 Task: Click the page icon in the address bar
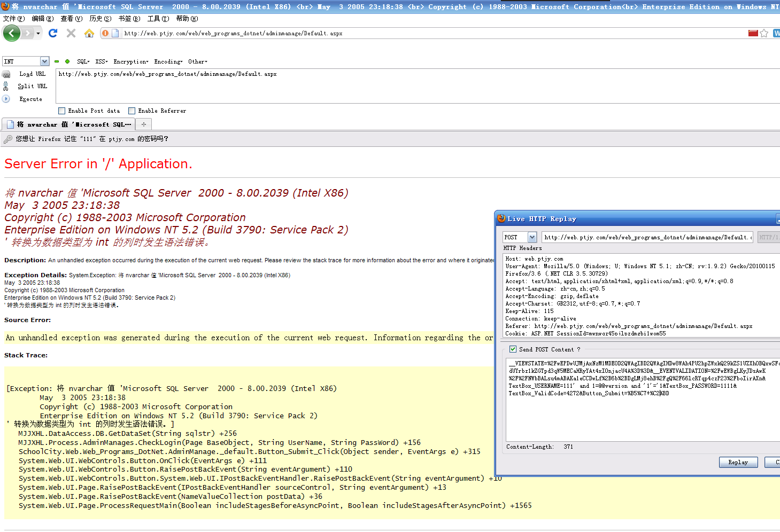[x=115, y=33]
